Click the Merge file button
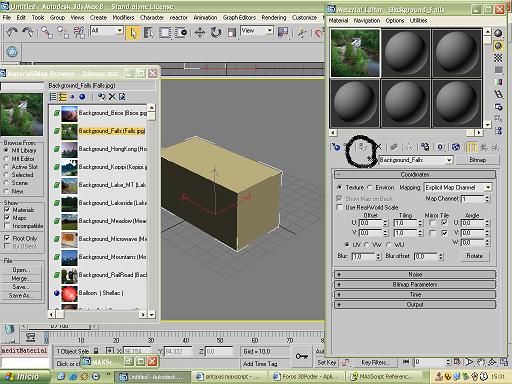512x384 pixels. (x=21, y=278)
